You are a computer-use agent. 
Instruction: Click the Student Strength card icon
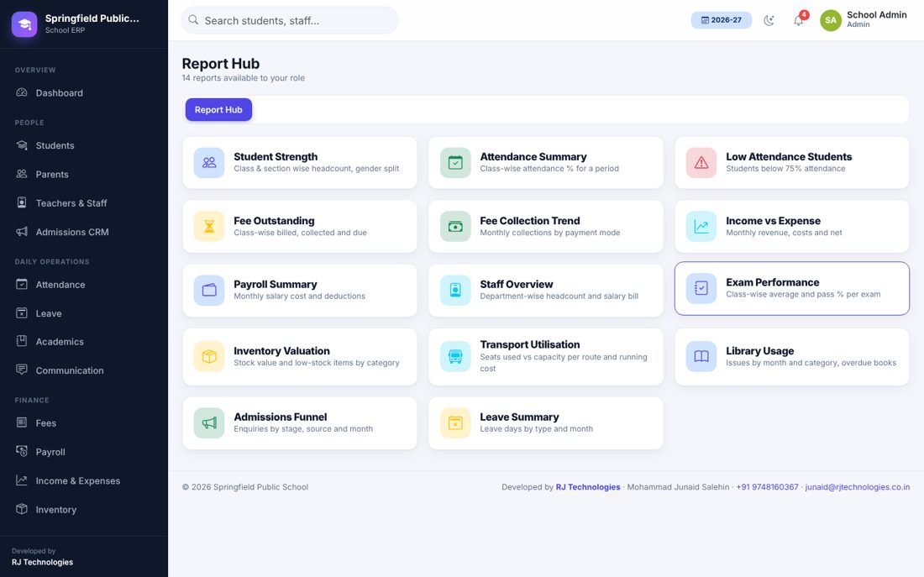point(209,163)
